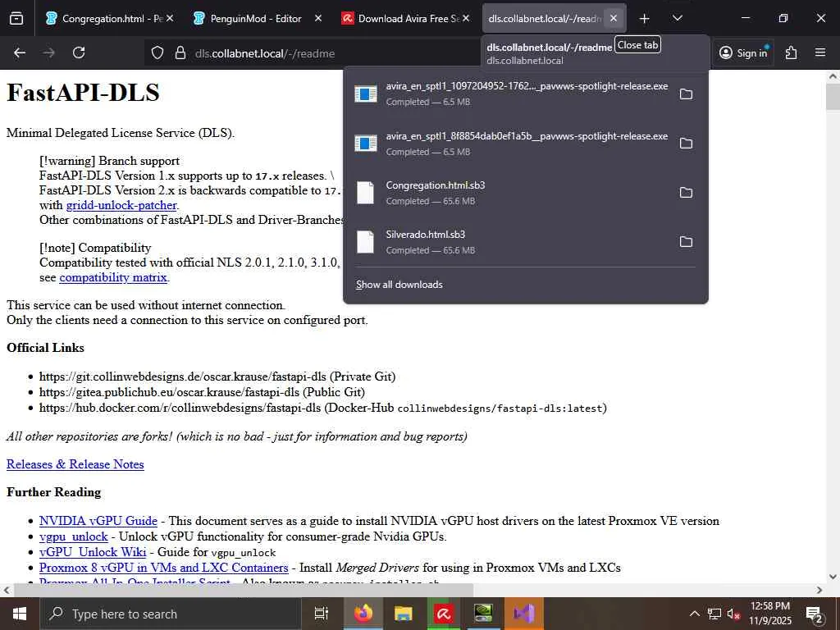840x630 pixels.
Task: Click Sign in button
Action: (x=743, y=52)
